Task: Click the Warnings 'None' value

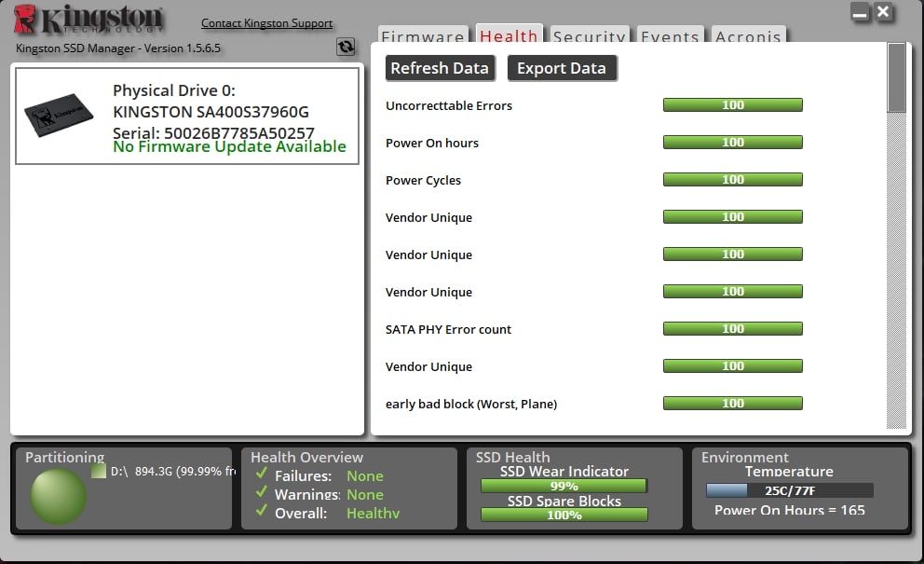Action: point(365,494)
